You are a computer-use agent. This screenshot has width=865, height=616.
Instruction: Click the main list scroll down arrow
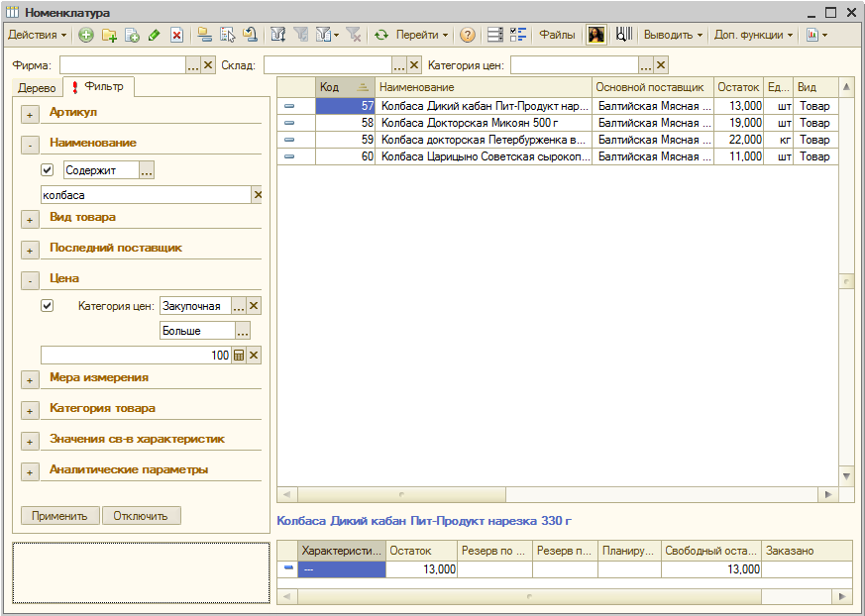coord(846,476)
